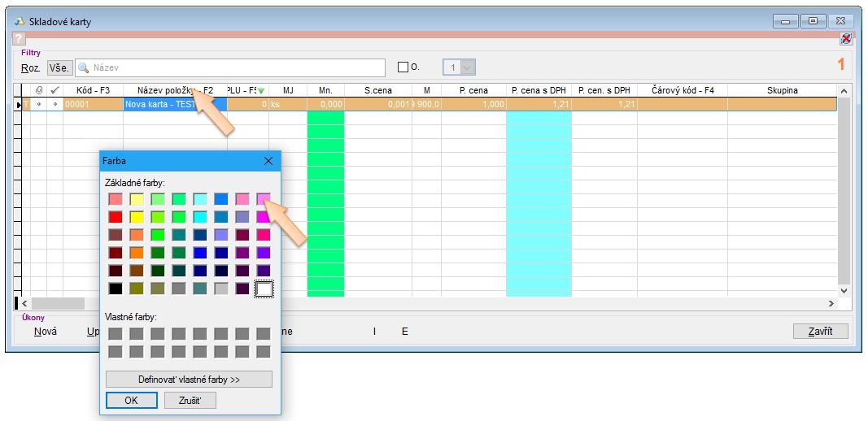The height and width of the screenshot is (421, 868).
Task: Click the checkmark column header icon
Action: (x=55, y=90)
